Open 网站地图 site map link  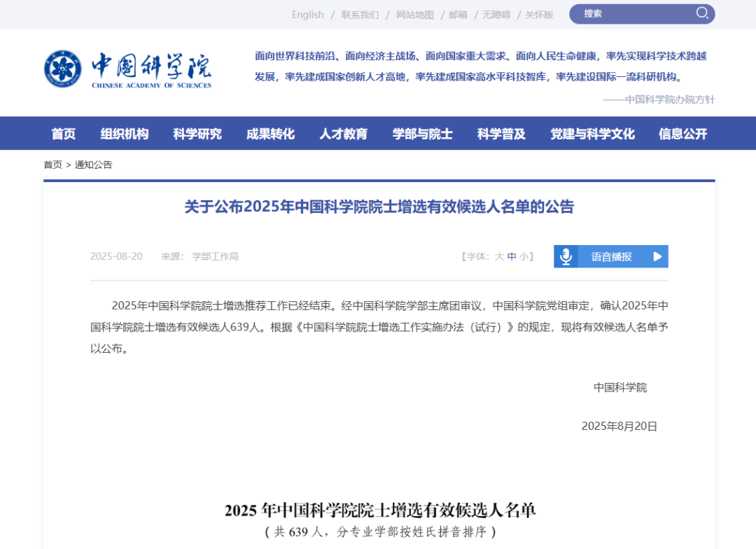pos(415,15)
